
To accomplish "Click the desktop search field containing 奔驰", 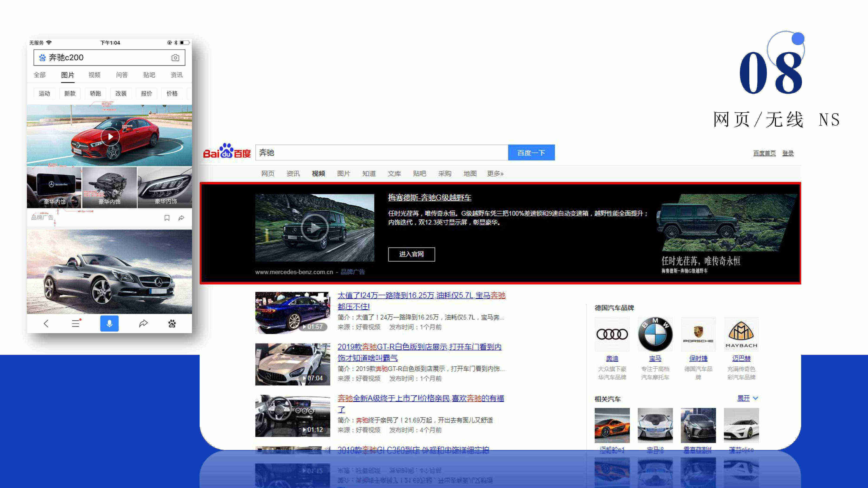I will point(382,152).
